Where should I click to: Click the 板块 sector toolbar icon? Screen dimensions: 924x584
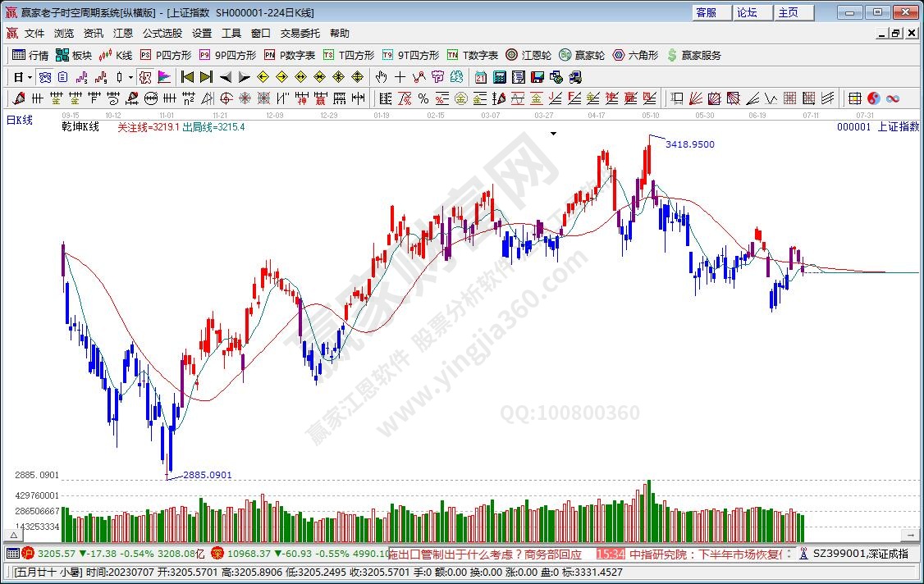[73, 55]
